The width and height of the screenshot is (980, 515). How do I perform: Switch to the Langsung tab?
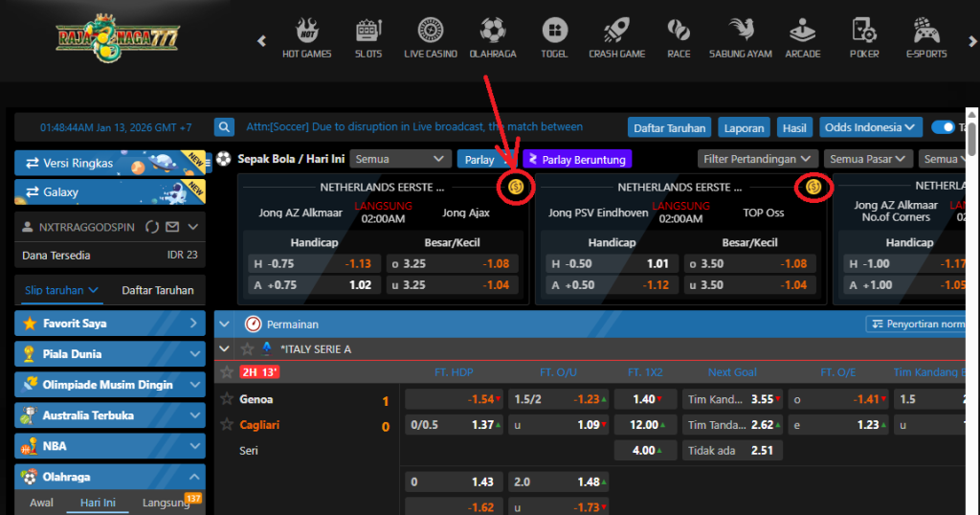166,503
